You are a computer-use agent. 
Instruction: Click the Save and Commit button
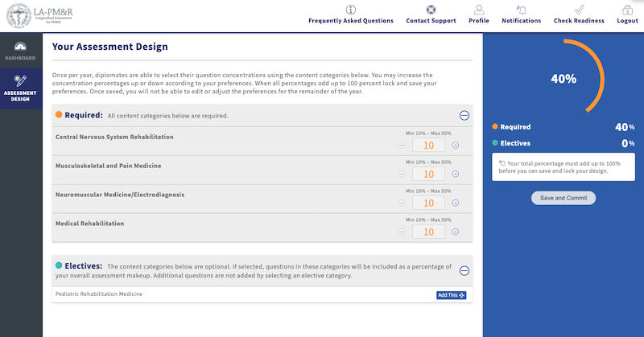click(x=563, y=198)
